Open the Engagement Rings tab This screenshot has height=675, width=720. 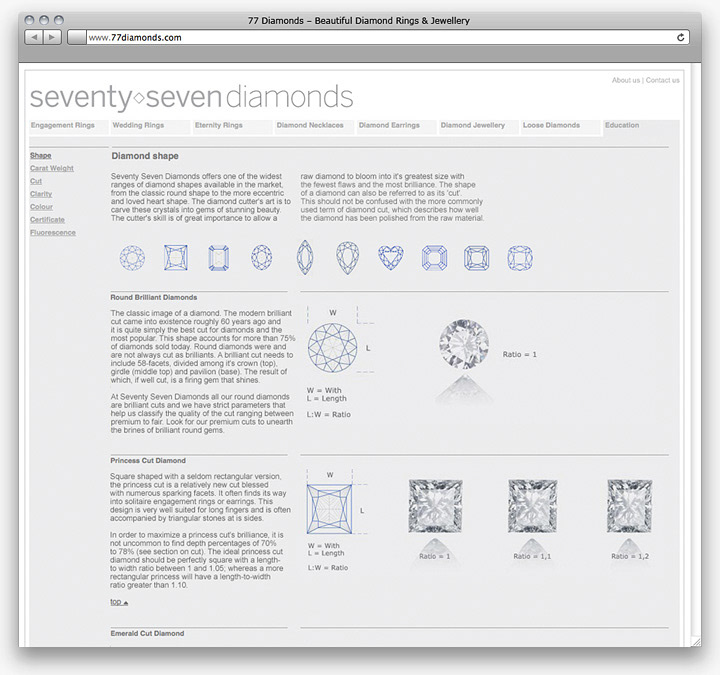pos(68,126)
